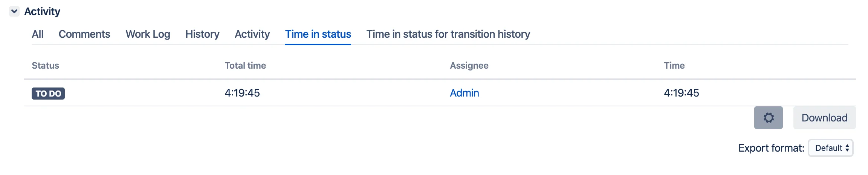Select the Time in status tab
This screenshot has width=868, height=175.
[318, 34]
